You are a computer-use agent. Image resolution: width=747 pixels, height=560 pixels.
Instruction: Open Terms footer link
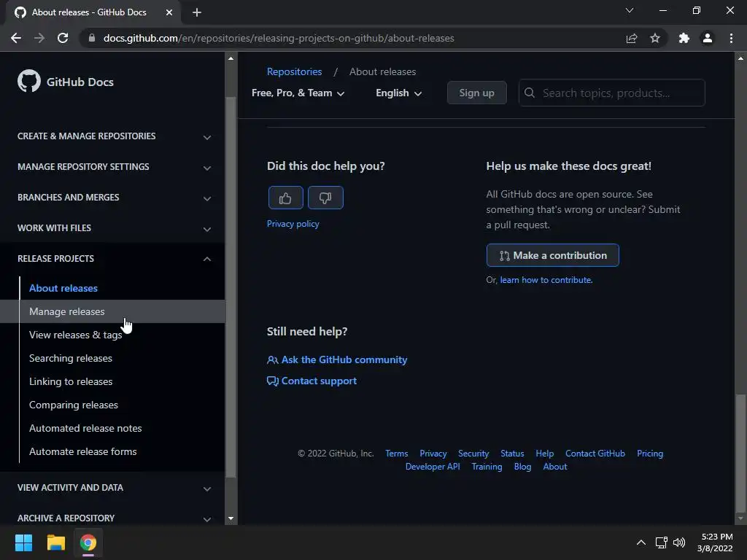tap(397, 454)
